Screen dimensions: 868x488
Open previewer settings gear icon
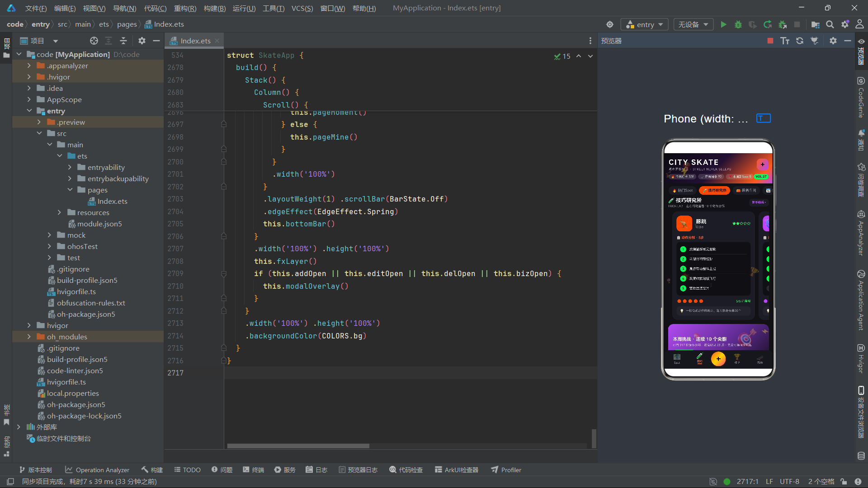pyautogui.click(x=833, y=41)
